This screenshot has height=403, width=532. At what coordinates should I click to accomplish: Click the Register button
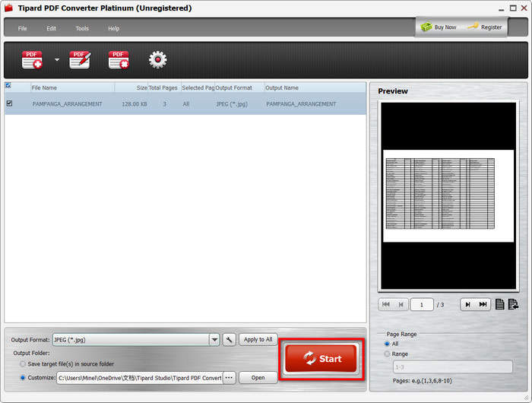pyautogui.click(x=485, y=27)
